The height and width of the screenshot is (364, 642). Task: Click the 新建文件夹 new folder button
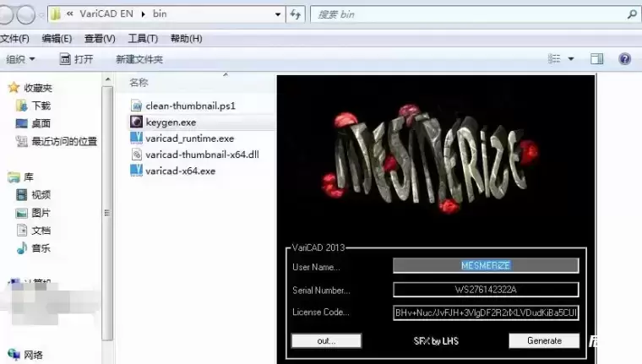139,59
